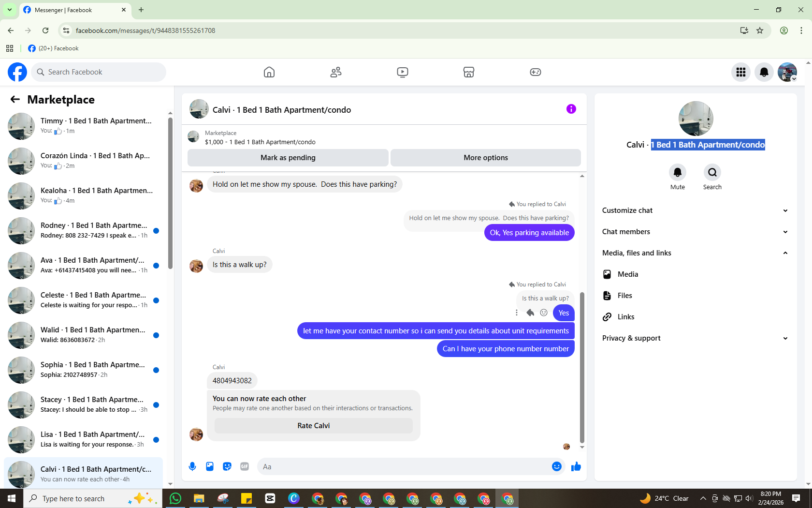The width and height of the screenshot is (812, 508).
Task: Open Facebook Home feed icon
Action: pos(269,72)
